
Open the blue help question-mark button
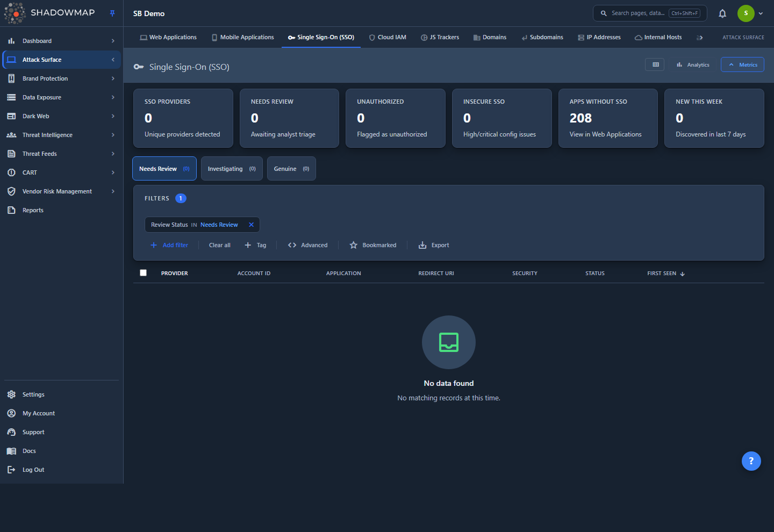pyautogui.click(x=751, y=461)
